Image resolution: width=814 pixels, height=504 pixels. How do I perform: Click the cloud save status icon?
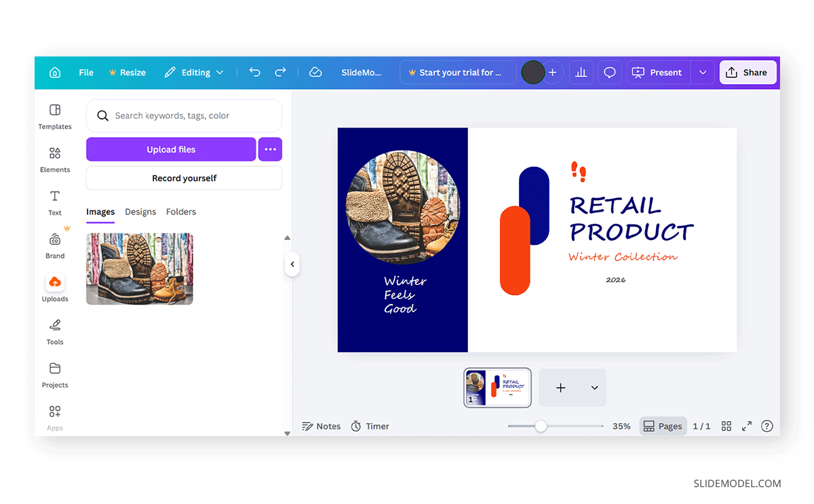click(x=315, y=73)
